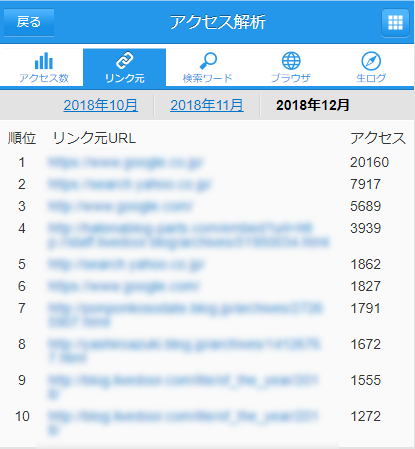This screenshot has height=449, width=415.
Task: Open rank 2 referrer link
Action: click(130, 184)
